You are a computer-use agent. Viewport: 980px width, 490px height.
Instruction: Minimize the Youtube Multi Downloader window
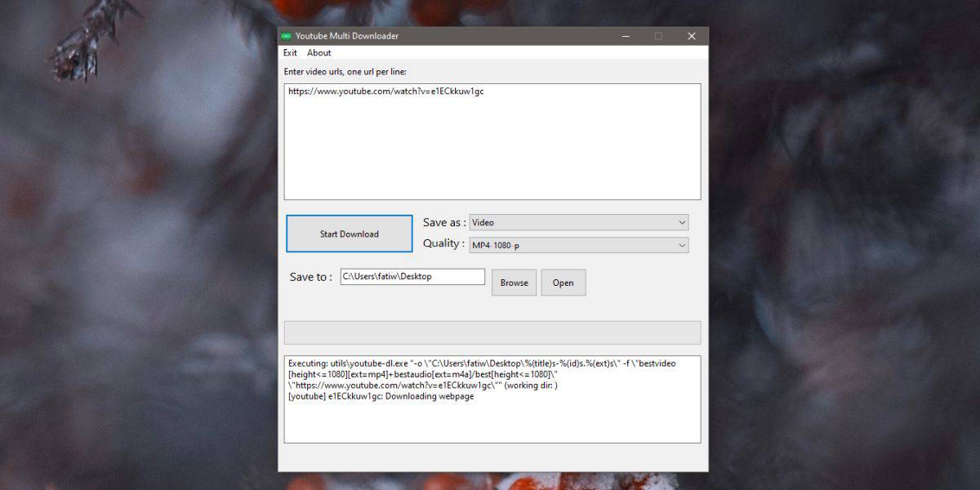click(626, 36)
